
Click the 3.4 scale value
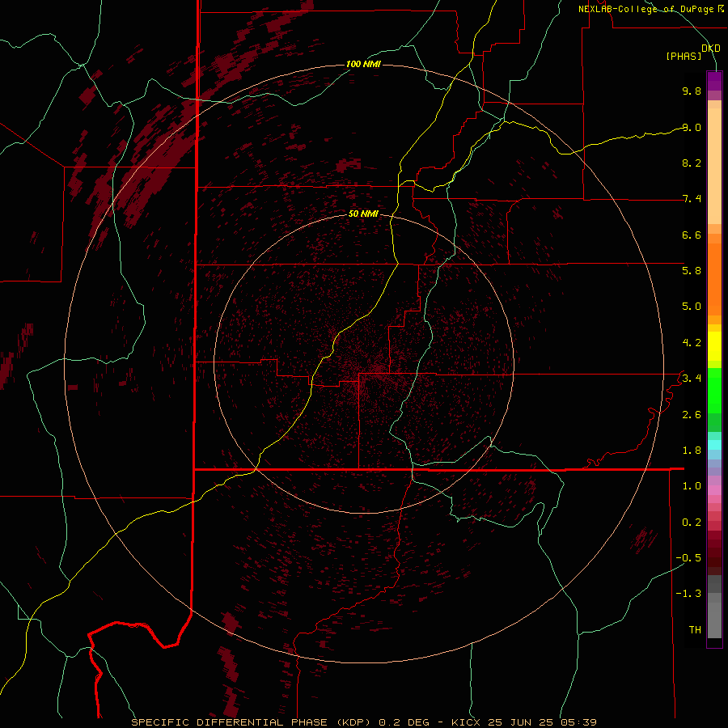click(692, 379)
